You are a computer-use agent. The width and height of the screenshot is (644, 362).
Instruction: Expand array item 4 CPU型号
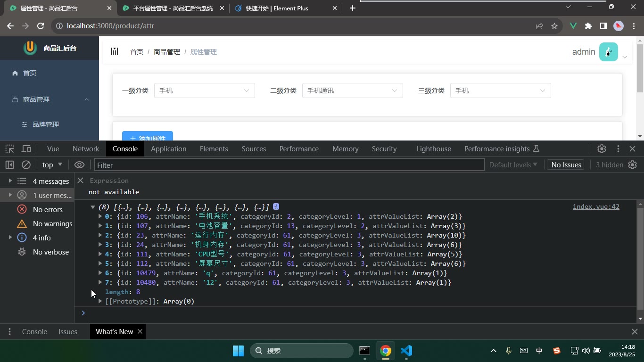(x=100, y=254)
